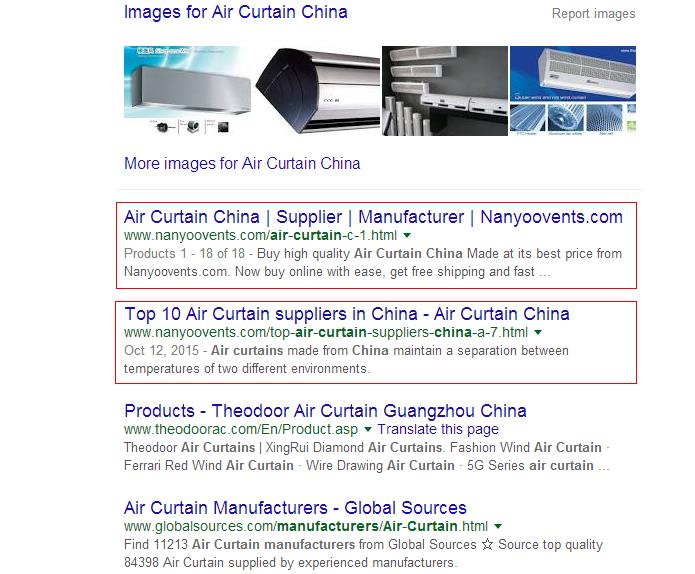695x574 pixels.
Task: Open 'Top 10 Air Curtain suppliers in China' result
Action: (x=347, y=314)
